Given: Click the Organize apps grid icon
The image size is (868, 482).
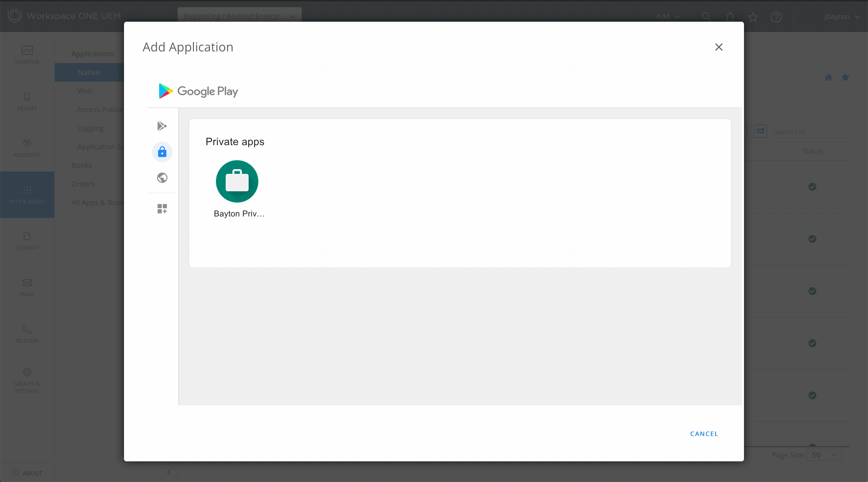Looking at the screenshot, I should click(162, 209).
